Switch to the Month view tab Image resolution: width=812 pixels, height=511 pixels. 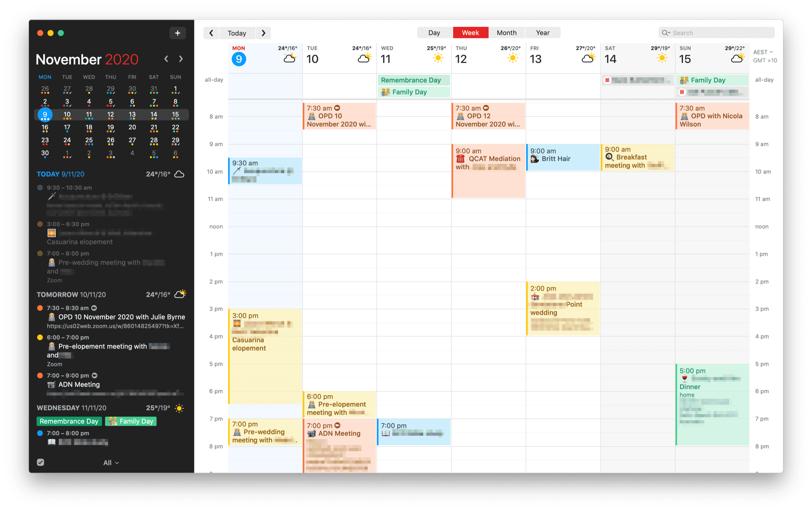pos(506,33)
